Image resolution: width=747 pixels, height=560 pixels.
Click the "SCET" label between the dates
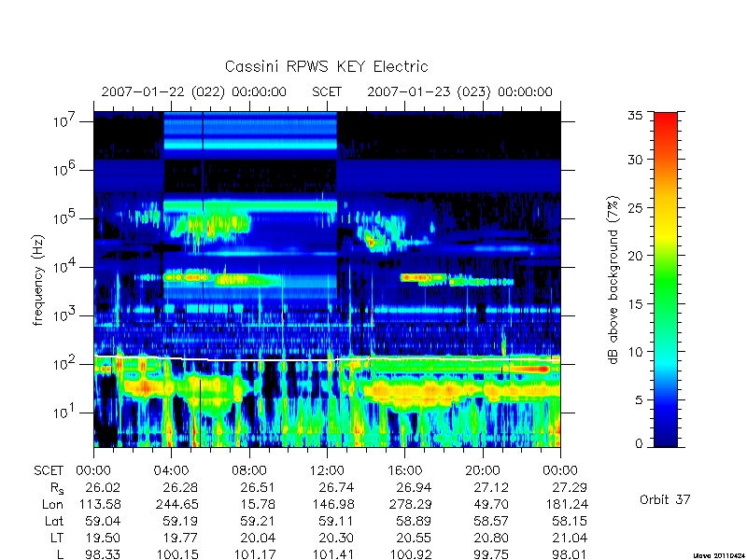[327, 91]
